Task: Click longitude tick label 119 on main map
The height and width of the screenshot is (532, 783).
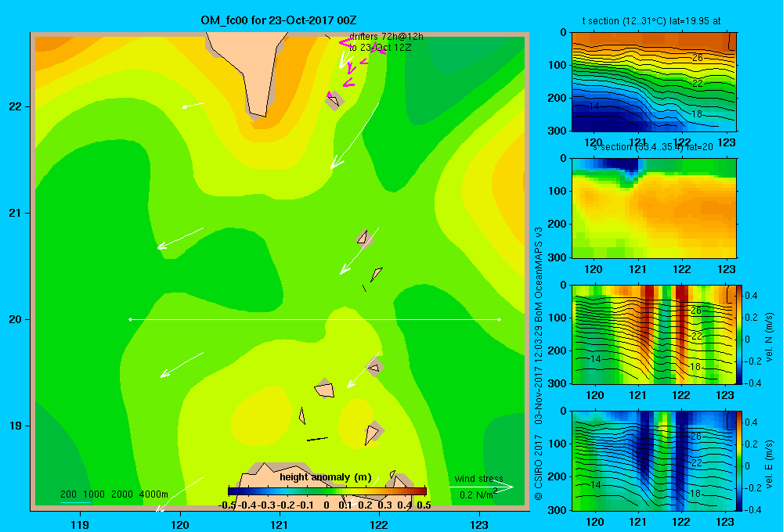Action: click(80, 524)
